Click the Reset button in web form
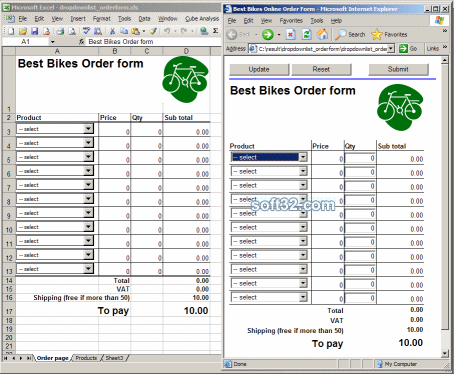The height and width of the screenshot is (374, 454). point(321,69)
